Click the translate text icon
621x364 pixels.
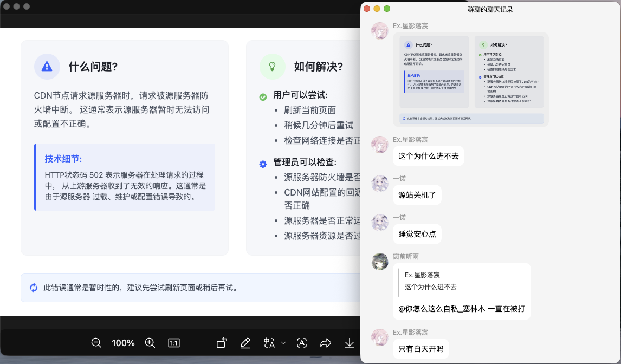coord(268,343)
